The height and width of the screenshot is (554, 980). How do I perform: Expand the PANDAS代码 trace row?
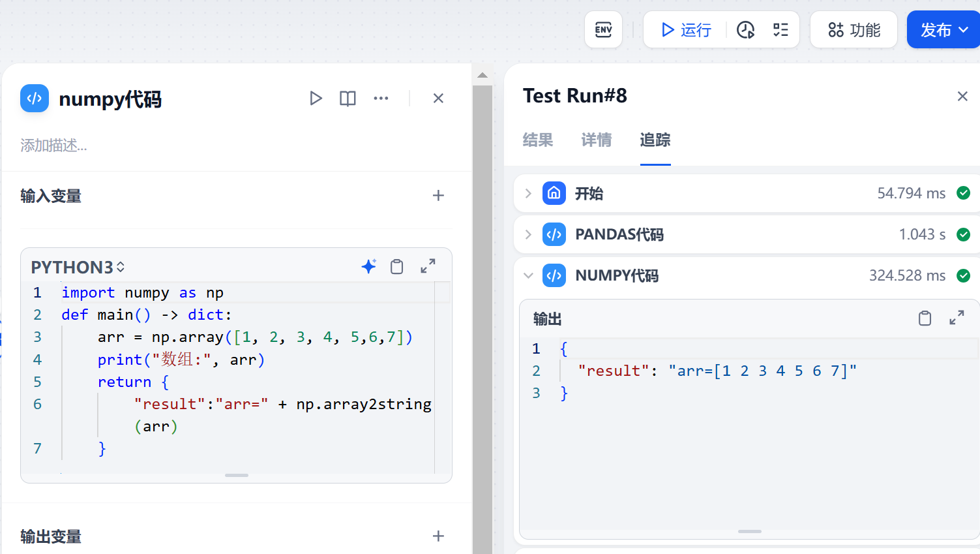tap(528, 234)
